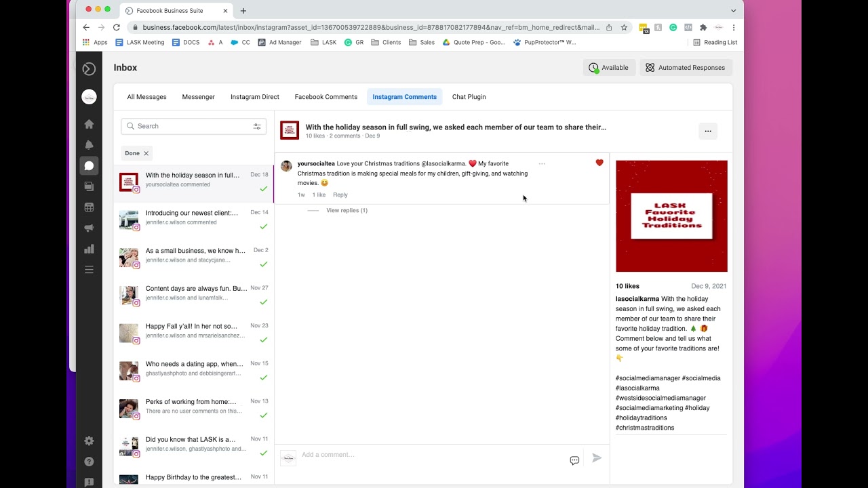This screenshot has height=488, width=868.
Task: Open conversation 'Did you know that LASK is a'
Action: click(x=194, y=449)
